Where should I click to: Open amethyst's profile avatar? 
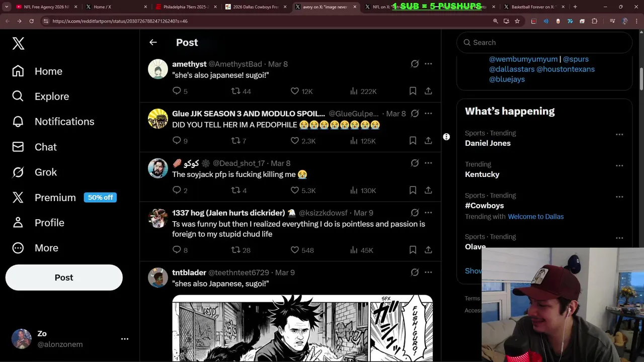click(158, 69)
